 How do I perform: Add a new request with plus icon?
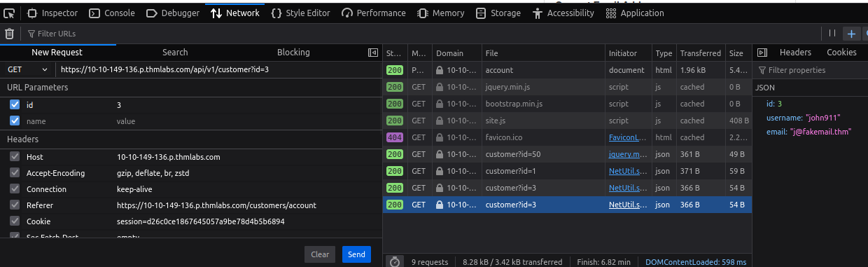click(x=851, y=33)
